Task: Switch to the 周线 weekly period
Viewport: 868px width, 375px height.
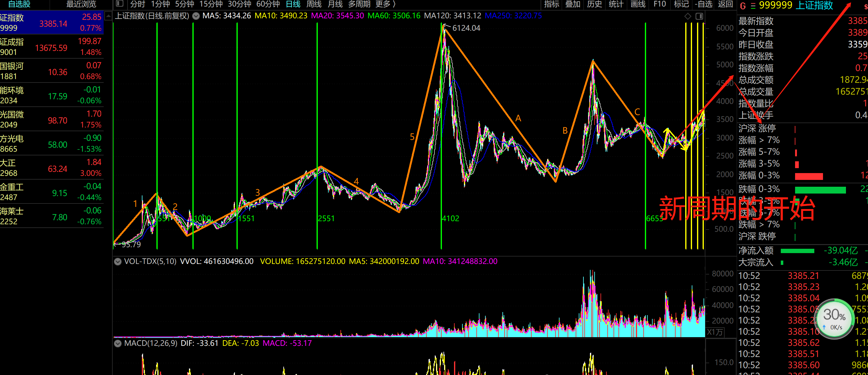Action: tap(314, 4)
